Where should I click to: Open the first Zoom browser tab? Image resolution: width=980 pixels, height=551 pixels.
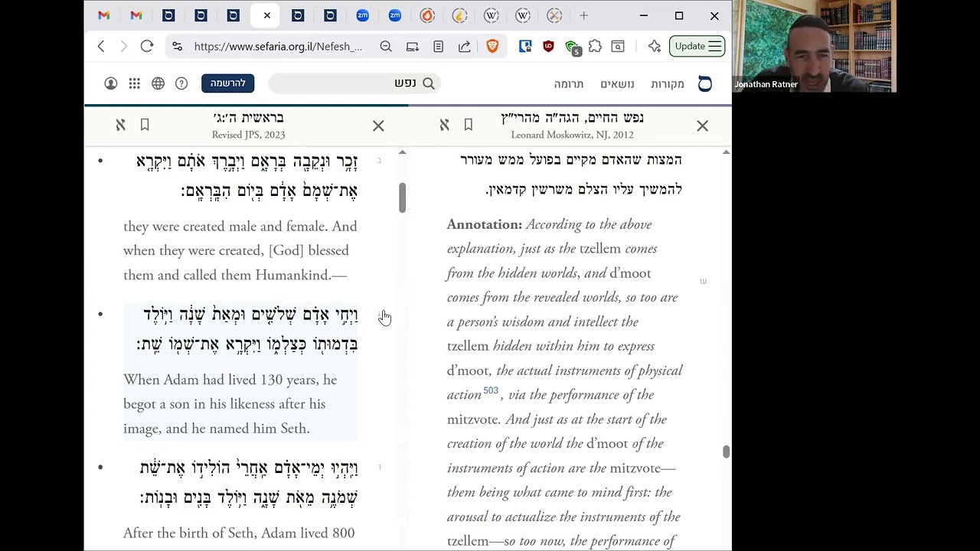click(x=362, y=15)
